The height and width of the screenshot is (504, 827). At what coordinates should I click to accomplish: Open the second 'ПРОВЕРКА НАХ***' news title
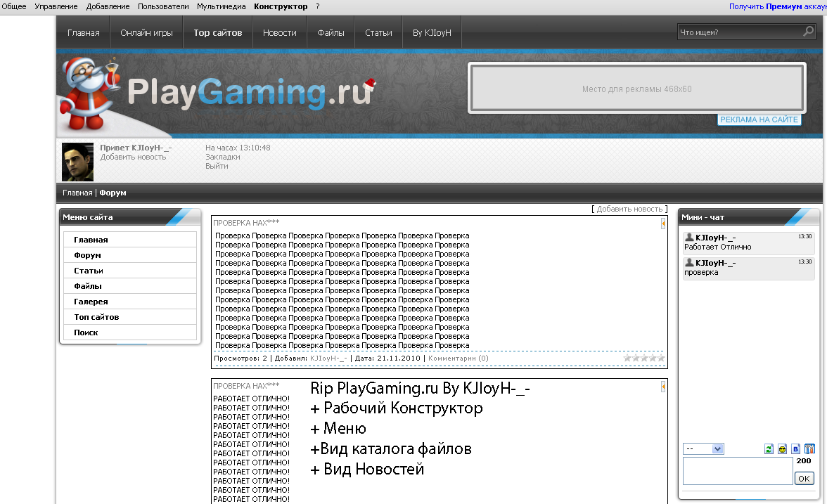(246, 386)
